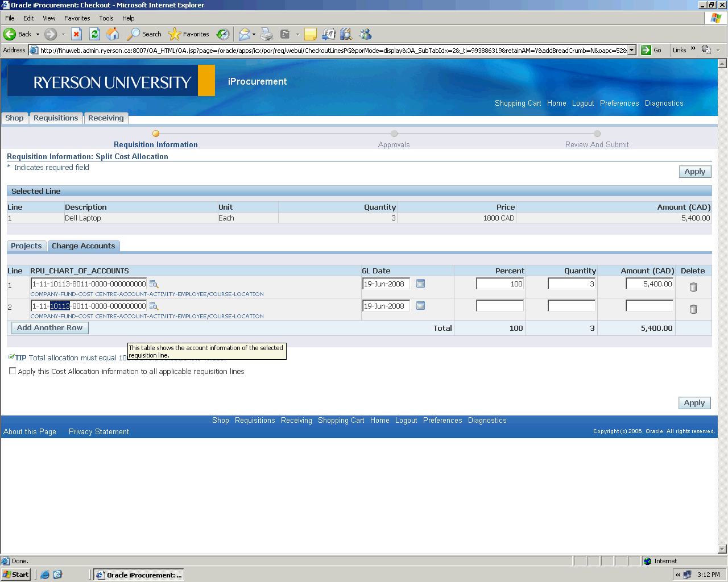Click the browser Home toolbar icon
The height and width of the screenshot is (582, 728).
point(113,34)
